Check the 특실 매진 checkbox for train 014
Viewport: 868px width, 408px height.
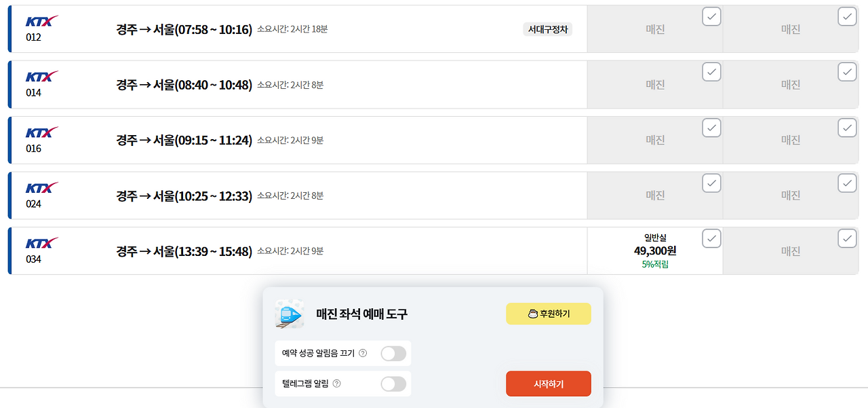847,72
